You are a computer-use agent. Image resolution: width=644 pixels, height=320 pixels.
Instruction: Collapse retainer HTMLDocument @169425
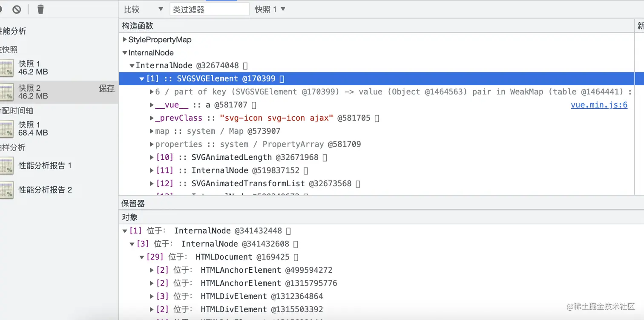pos(142,257)
